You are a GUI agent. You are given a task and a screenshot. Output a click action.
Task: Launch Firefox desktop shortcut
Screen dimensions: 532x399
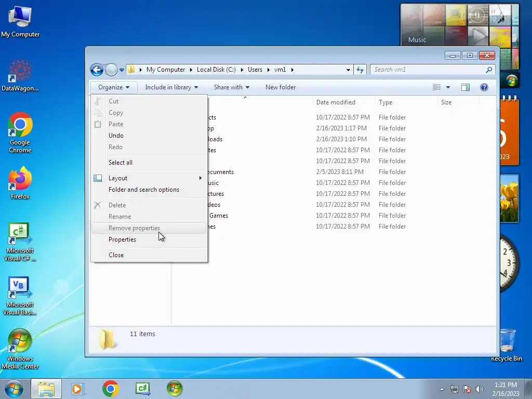coord(20,182)
